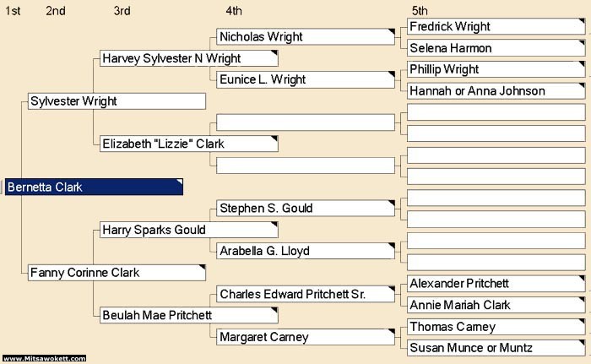This screenshot has width=591, height=364.
Task: Select Beulah Mae Pritchett in the chart
Action: (x=189, y=315)
